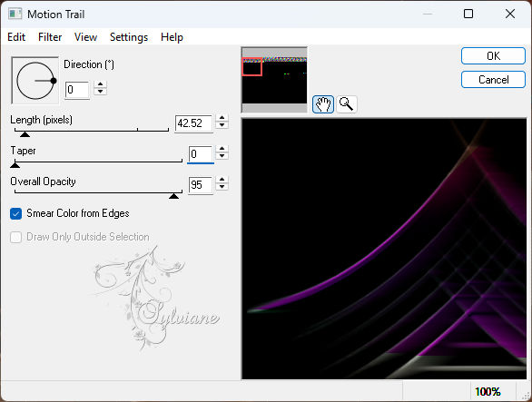Open the Edit menu
The width and height of the screenshot is (532, 402).
coord(16,37)
